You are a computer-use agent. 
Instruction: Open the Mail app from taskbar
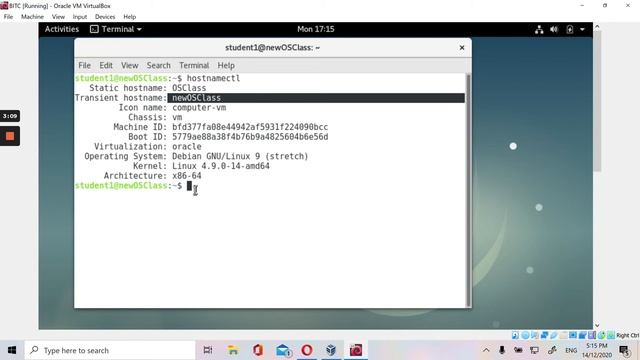click(283, 350)
